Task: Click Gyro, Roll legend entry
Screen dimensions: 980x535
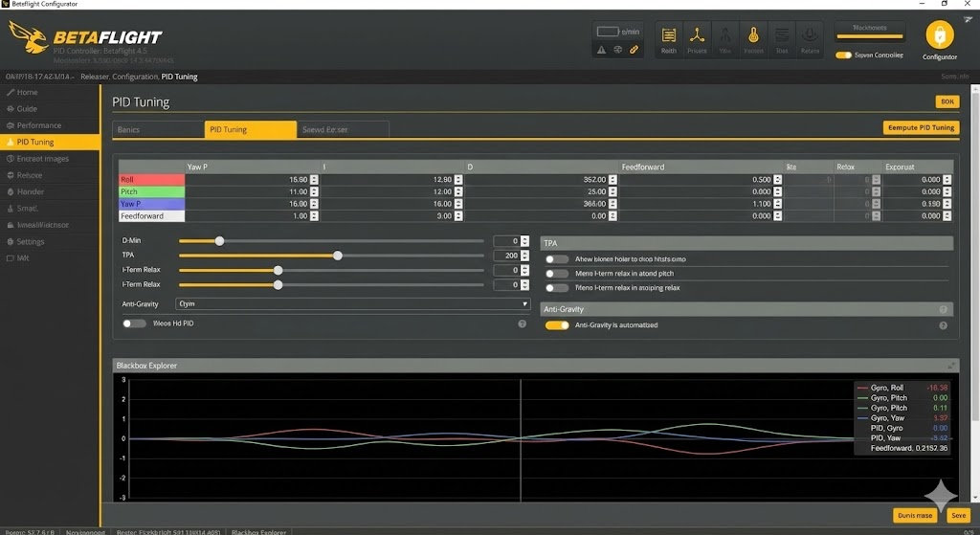Action: point(902,388)
